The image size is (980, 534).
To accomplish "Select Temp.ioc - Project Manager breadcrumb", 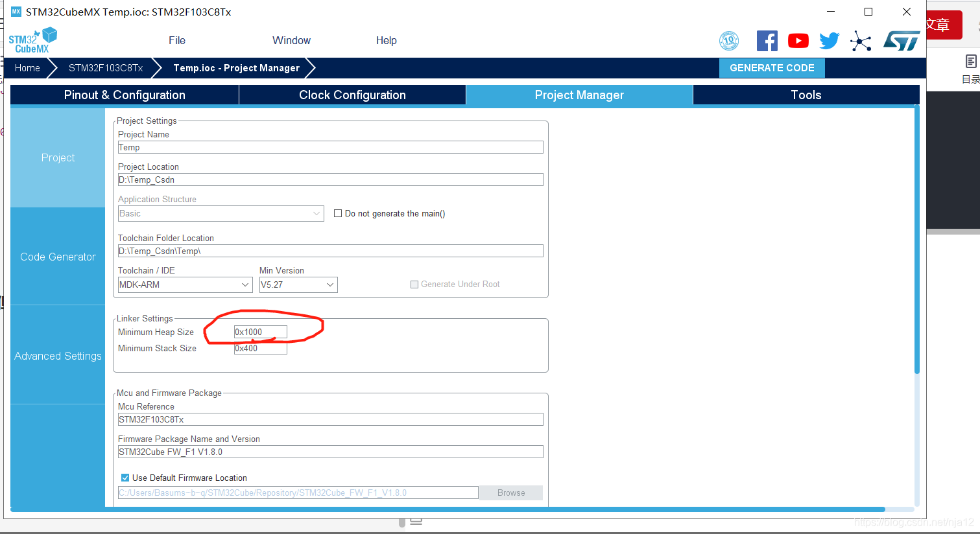I will pyautogui.click(x=236, y=68).
